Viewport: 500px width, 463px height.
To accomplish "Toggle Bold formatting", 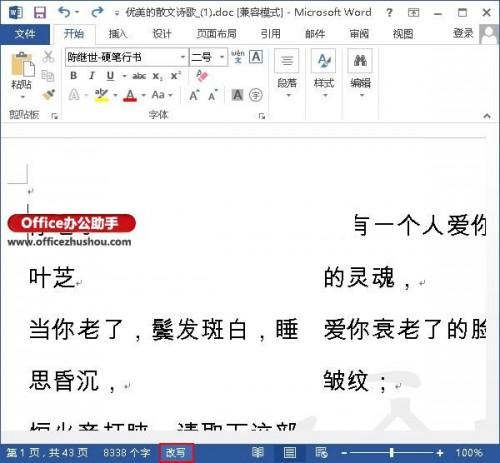I will point(74,76).
